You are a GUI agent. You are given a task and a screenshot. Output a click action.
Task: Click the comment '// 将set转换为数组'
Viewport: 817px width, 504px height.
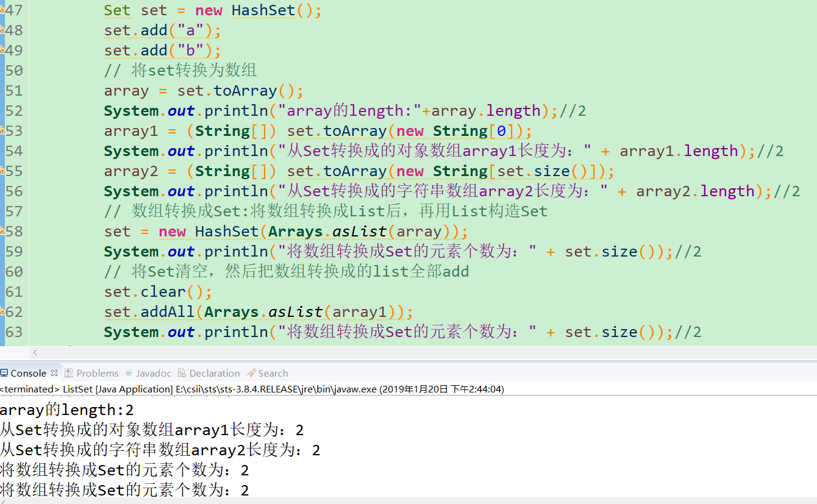(180, 71)
